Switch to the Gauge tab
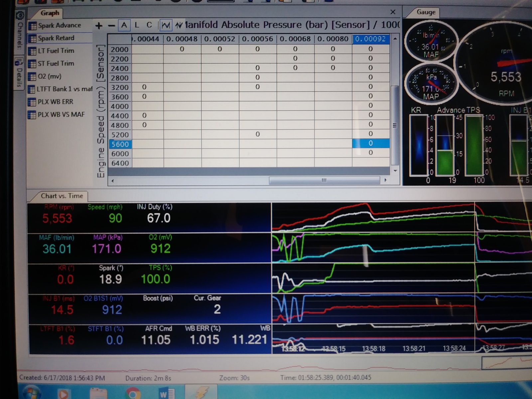The image size is (532, 399). [426, 12]
